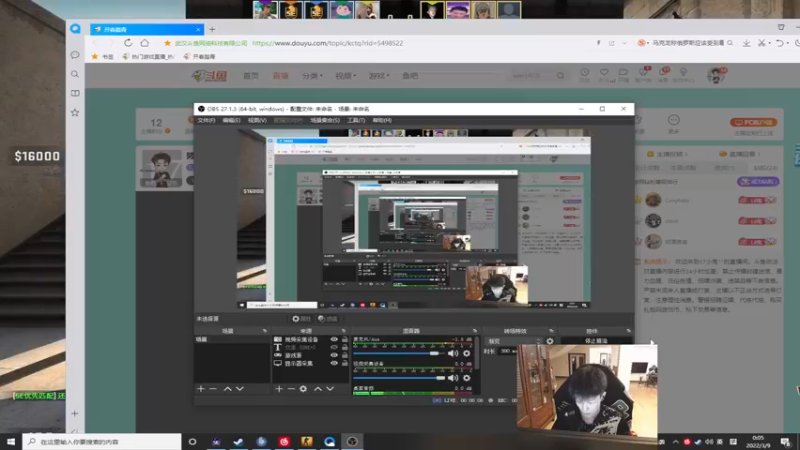
Task: Mute the first mixer audio channel
Action: (x=453, y=353)
